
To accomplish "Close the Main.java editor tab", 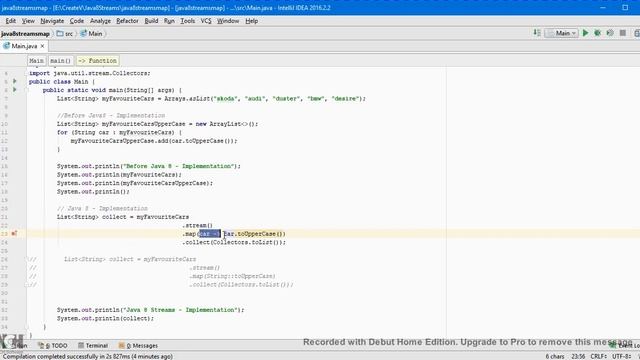I will click(42, 46).
